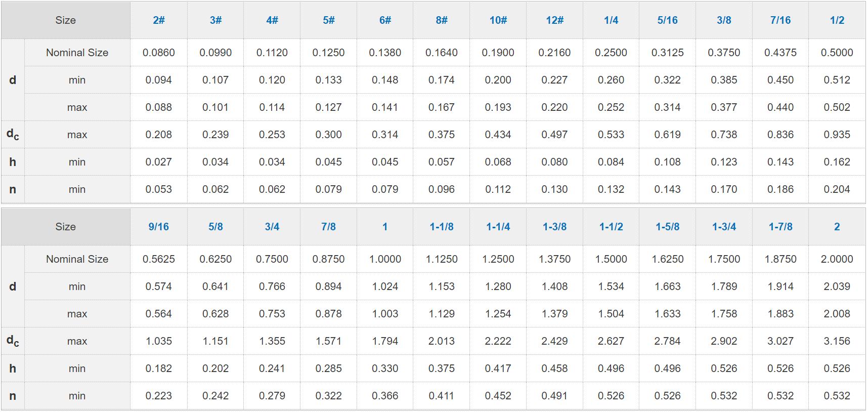This screenshot has height=412, width=868.
Task: Select the 5/8 size link
Action: [215, 227]
